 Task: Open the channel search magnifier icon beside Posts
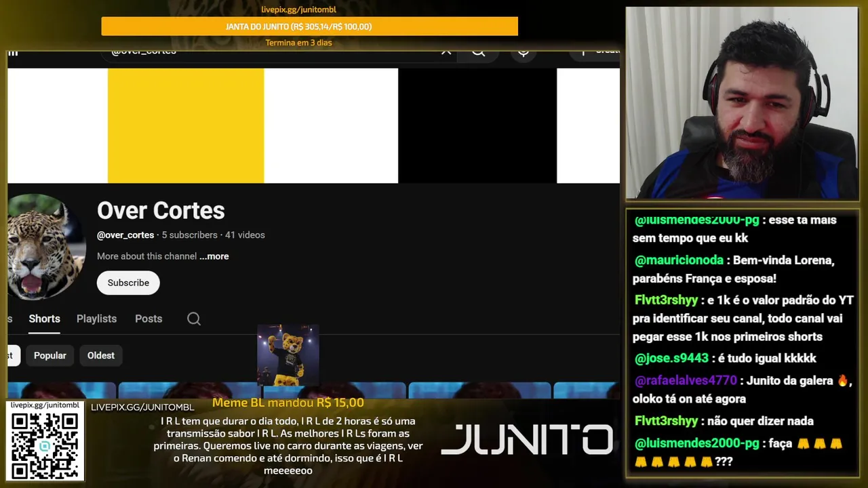tap(194, 319)
